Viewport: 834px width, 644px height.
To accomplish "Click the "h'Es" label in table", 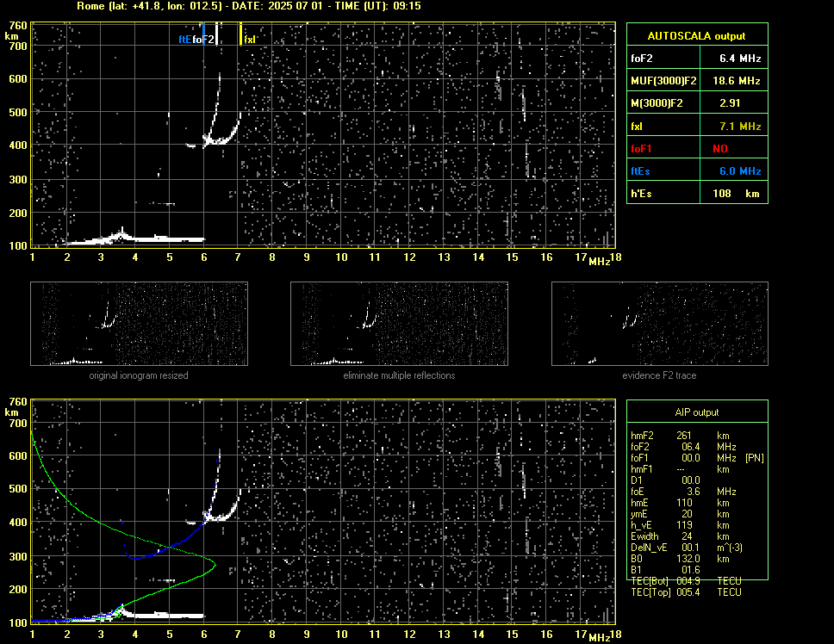I will pyautogui.click(x=641, y=194).
